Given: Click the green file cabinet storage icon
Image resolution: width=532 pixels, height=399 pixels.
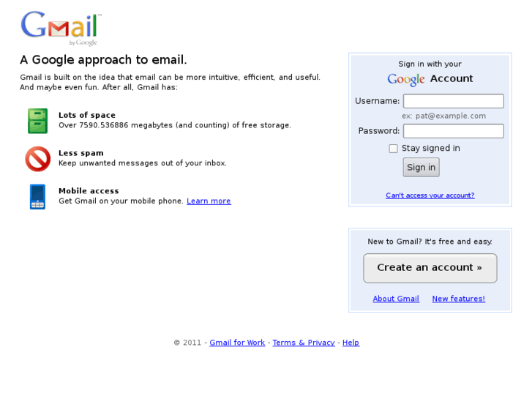Looking at the screenshot, I should [37, 121].
